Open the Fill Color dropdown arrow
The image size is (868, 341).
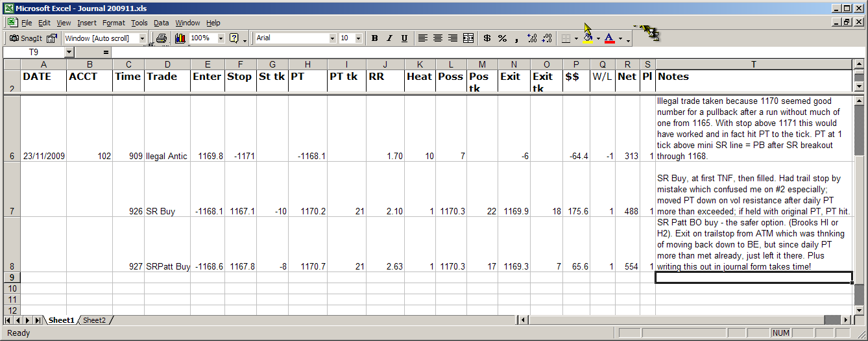(x=598, y=39)
